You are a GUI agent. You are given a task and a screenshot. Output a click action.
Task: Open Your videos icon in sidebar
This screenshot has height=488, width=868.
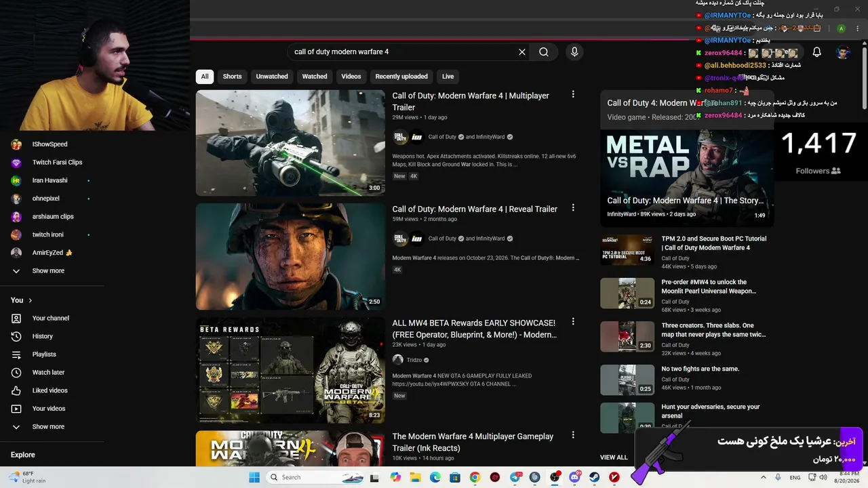coord(16,409)
